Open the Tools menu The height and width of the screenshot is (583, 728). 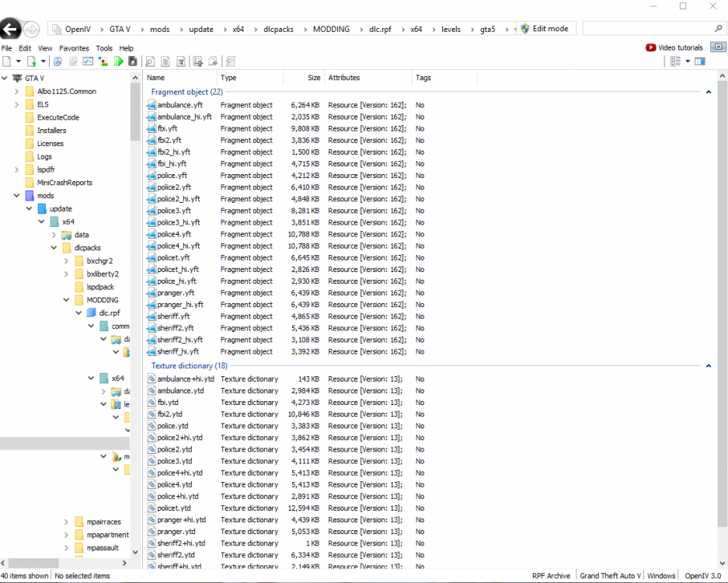(x=104, y=48)
